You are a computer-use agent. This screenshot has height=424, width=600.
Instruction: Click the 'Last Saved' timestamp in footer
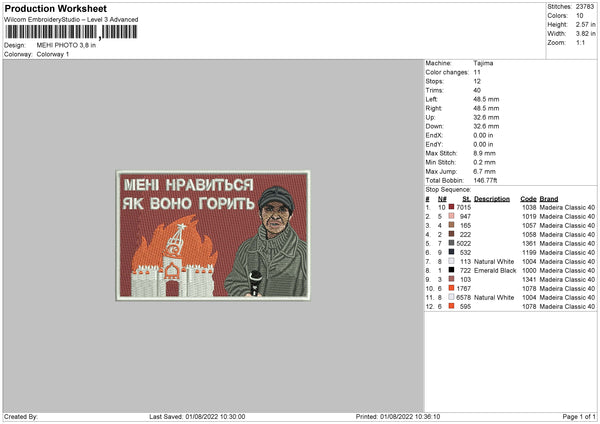coord(197,416)
